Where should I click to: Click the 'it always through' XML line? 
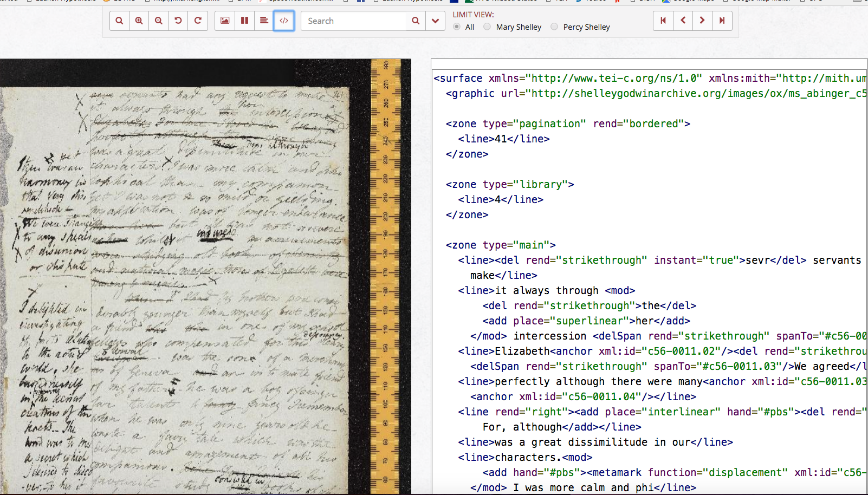(547, 290)
